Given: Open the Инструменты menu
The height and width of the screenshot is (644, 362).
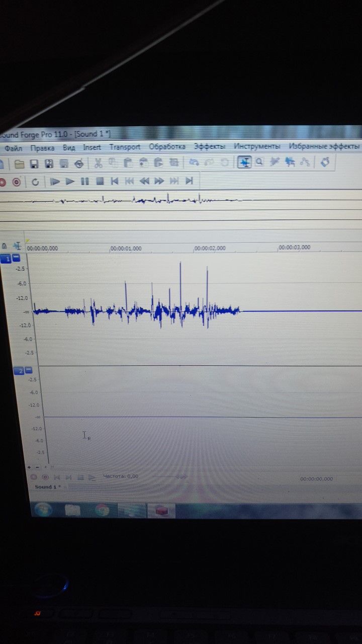Looking at the screenshot, I should (x=257, y=146).
